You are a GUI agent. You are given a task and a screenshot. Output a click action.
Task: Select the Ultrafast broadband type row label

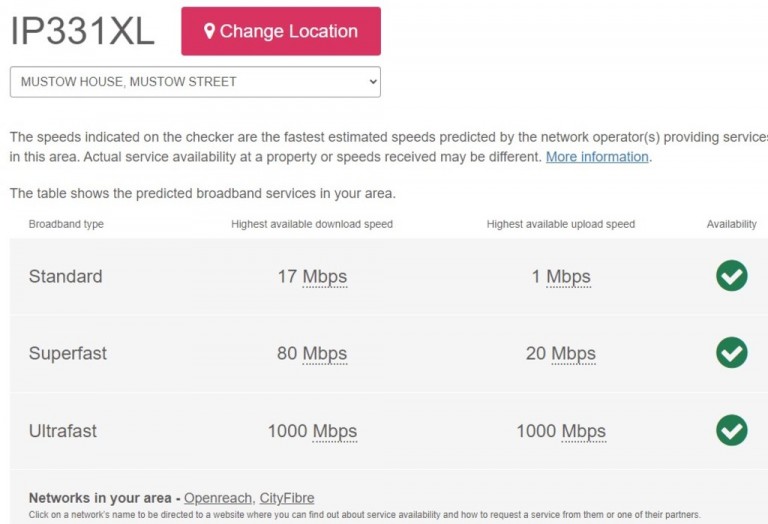coord(63,431)
